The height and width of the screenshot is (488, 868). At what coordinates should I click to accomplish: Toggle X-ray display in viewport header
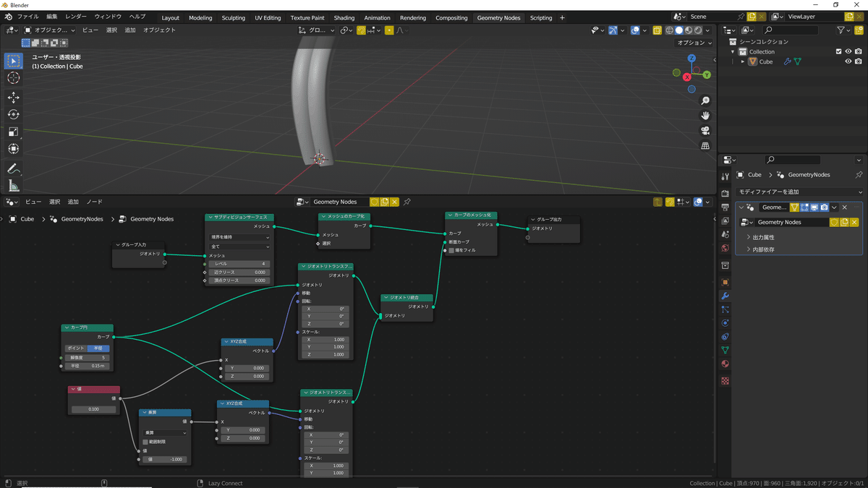[658, 30]
